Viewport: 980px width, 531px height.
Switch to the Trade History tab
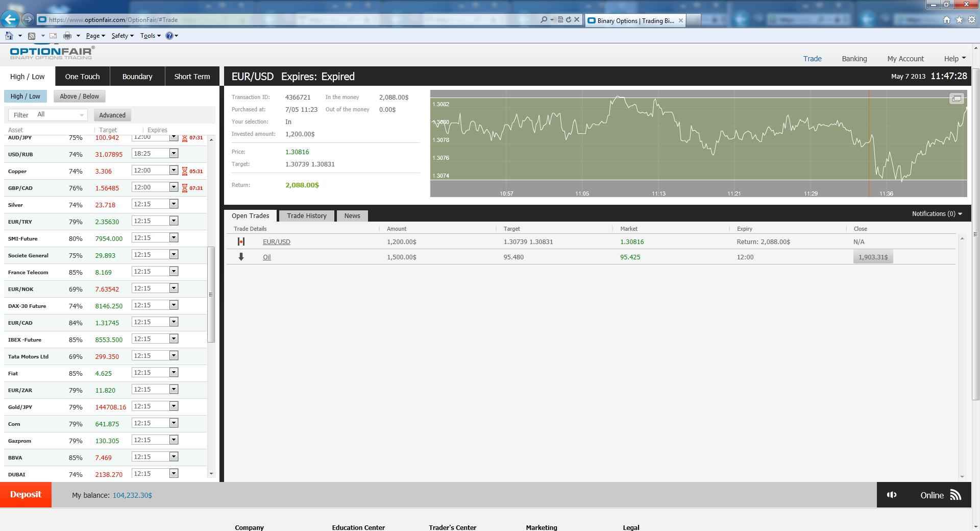pos(306,215)
